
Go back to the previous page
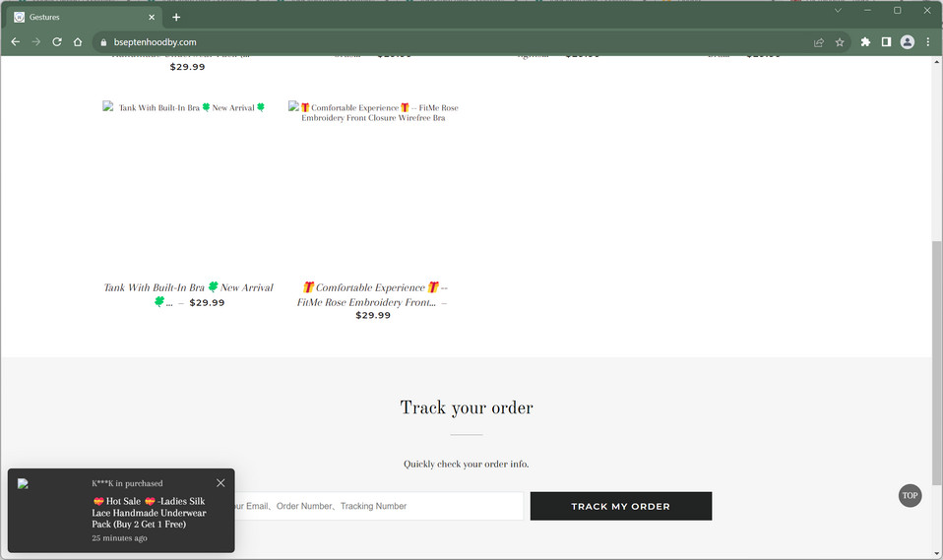[16, 42]
